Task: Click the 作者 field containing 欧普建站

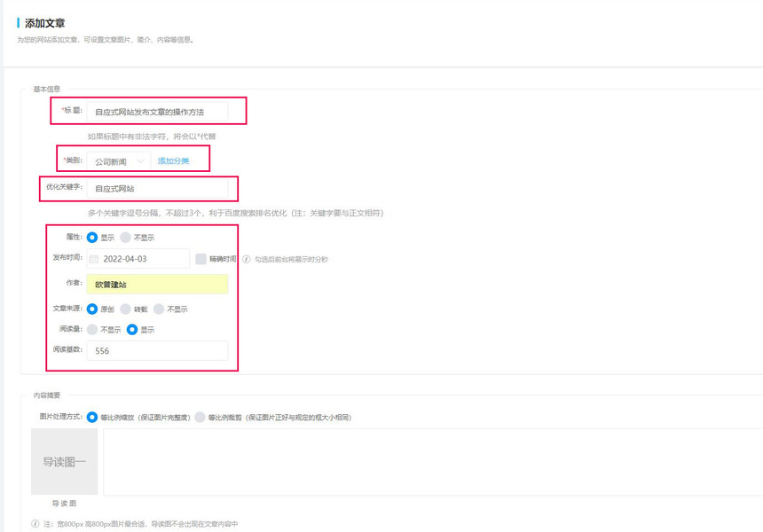Action: tap(157, 285)
